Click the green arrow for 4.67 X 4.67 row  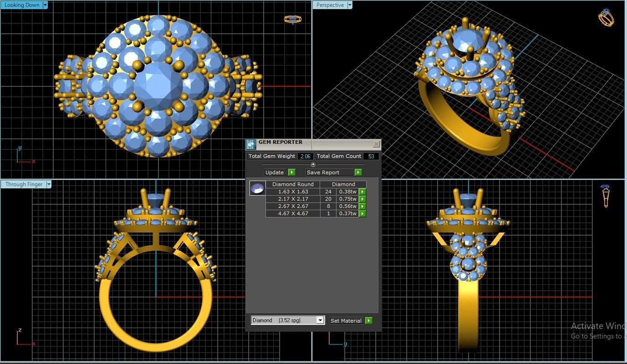tap(362, 213)
